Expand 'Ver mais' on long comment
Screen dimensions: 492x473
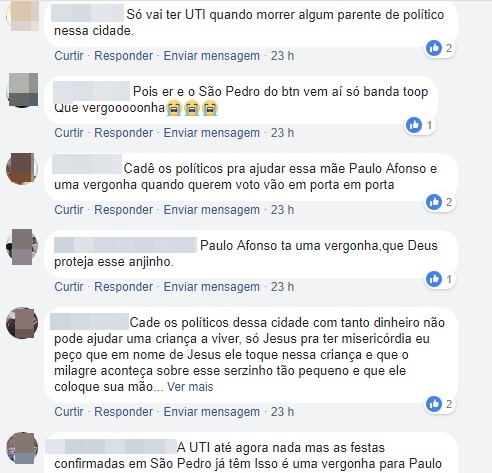click(190, 387)
